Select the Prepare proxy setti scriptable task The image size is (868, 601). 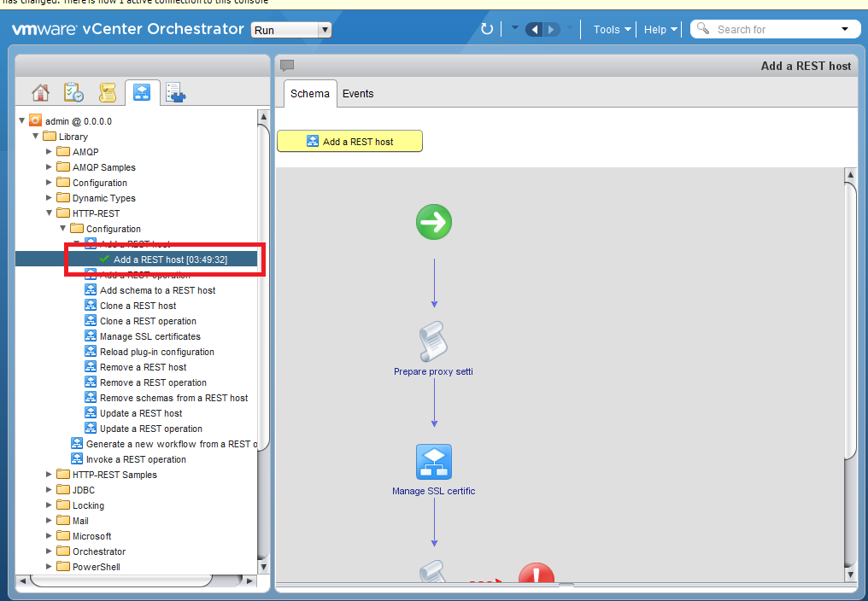(x=433, y=341)
